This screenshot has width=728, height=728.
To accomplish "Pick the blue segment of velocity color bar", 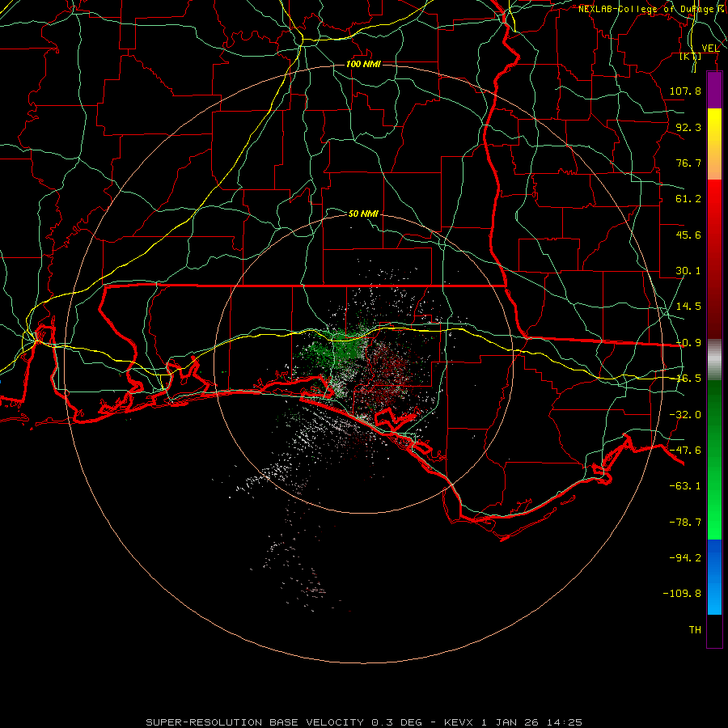I will pyautogui.click(x=714, y=577).
